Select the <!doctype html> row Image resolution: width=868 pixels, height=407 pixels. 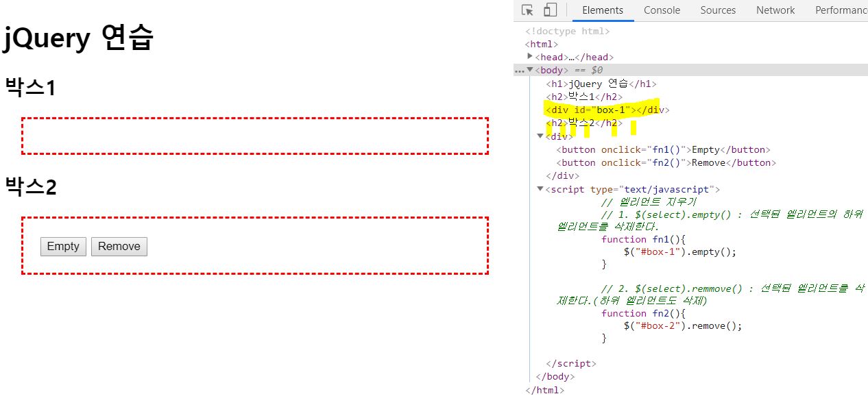pos(568,31)
